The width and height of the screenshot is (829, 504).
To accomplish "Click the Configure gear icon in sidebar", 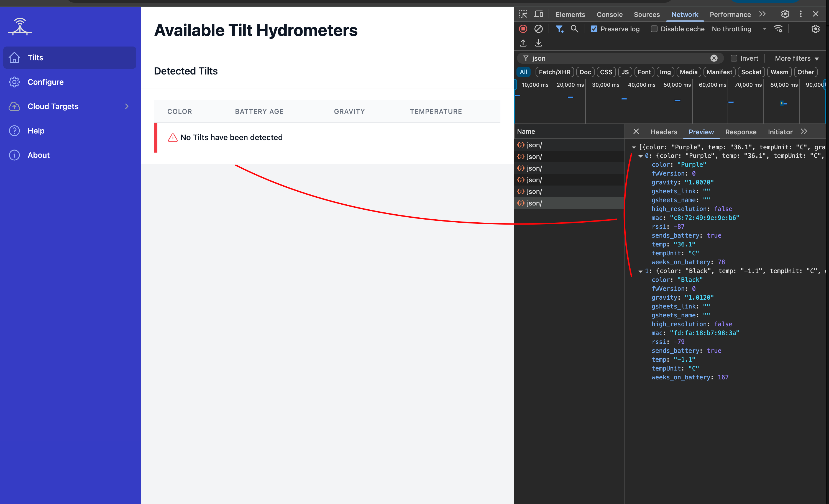I will 14,82.
